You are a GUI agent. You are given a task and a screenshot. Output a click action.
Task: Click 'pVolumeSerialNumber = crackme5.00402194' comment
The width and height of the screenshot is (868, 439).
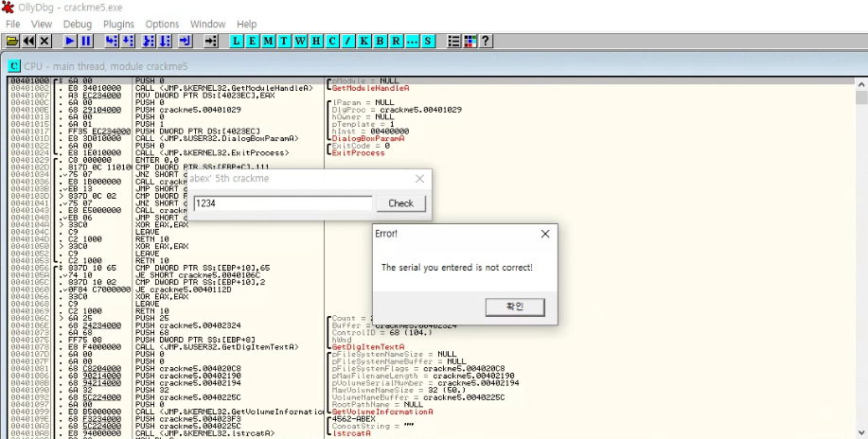pos(426,383)
